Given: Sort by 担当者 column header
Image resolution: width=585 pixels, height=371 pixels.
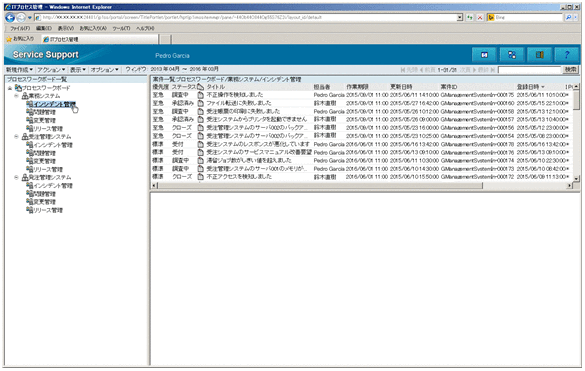Looking at the screenshot, I should click(322, 87).
